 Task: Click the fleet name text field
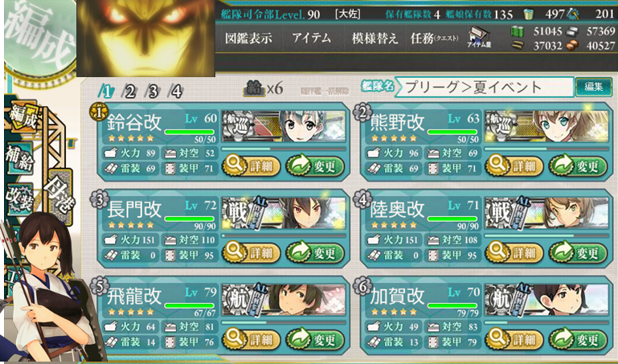click(484, 87)
